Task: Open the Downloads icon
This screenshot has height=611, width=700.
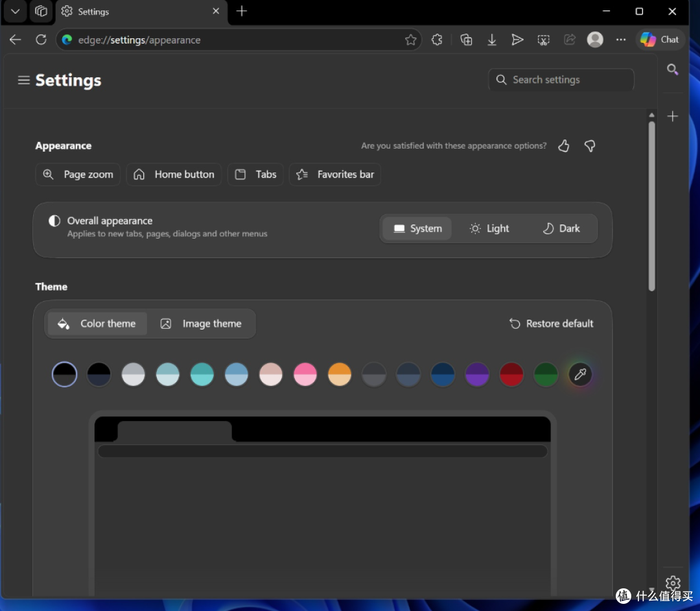Action: click(x=491, y=40)
